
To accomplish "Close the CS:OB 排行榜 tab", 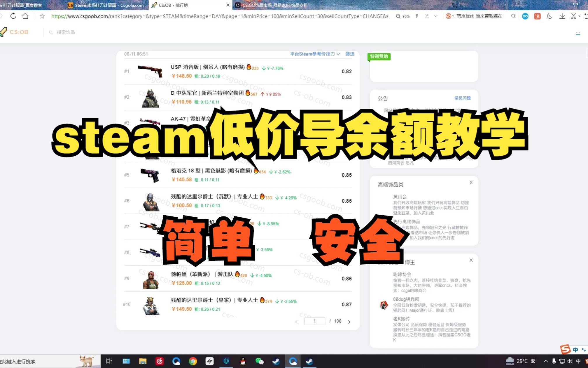I will tap(228, 5).
